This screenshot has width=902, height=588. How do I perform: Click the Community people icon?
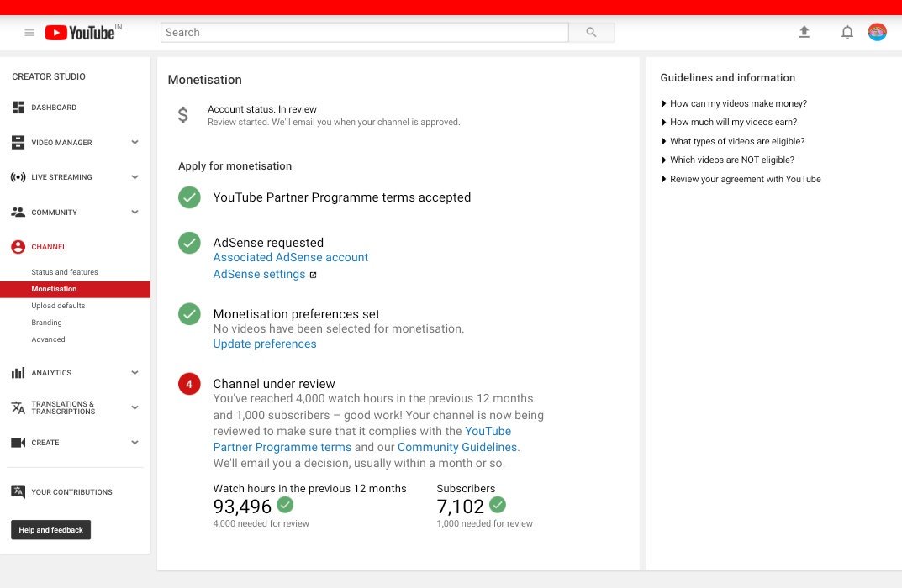18,212
